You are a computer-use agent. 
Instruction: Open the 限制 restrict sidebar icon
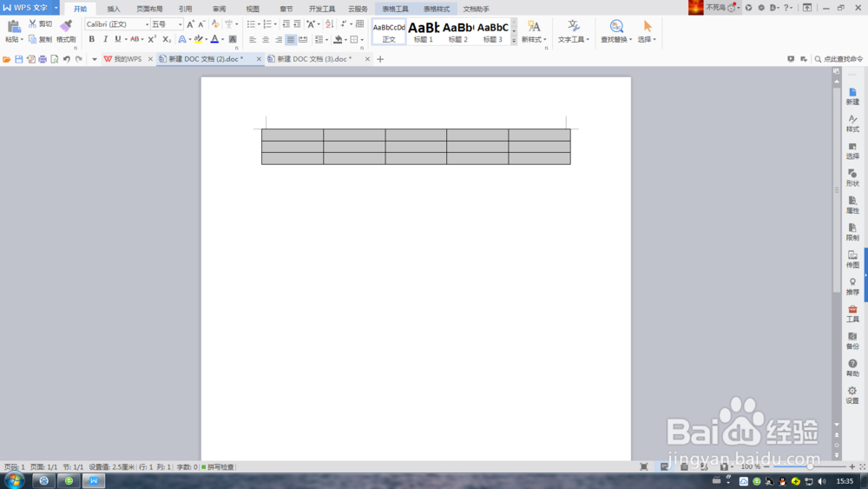pyautogui.click(x=852, y=232)
